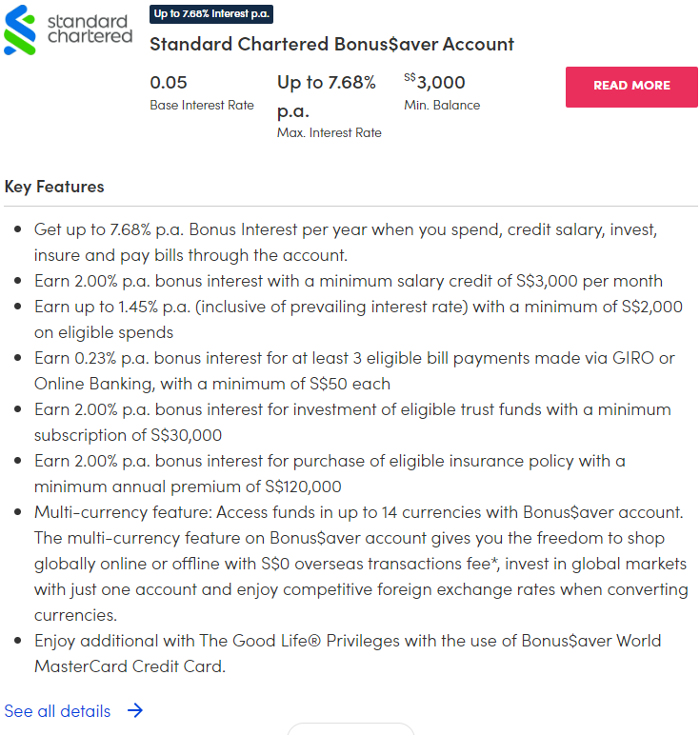The width and height of the screenshot is (700, 735).
Task: Click the "standard chartered" wordmark text
Action: [88, 29]
